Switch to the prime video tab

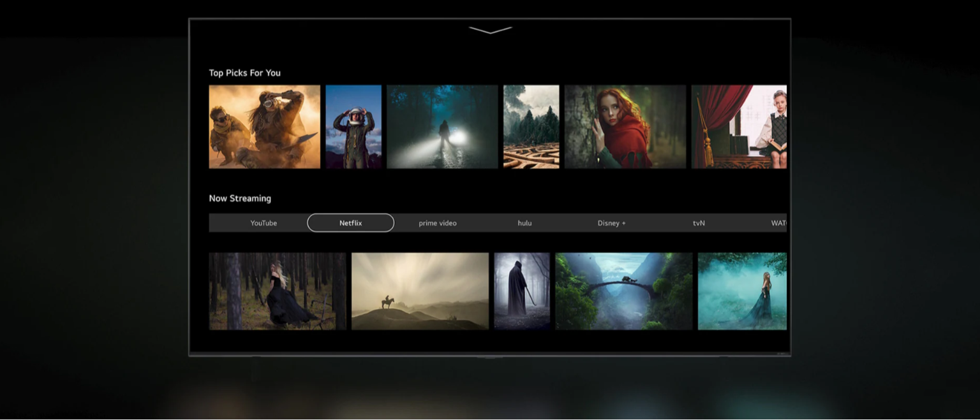tap(437, 223)
